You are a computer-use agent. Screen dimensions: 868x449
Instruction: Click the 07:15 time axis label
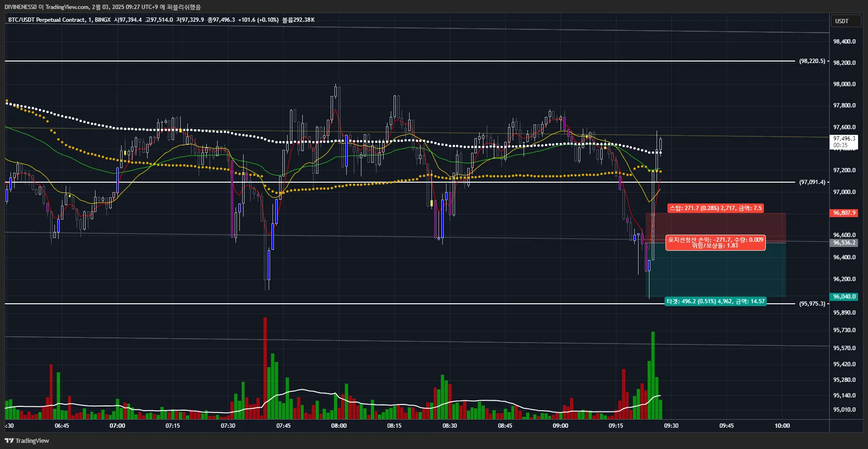pos(173,426)
